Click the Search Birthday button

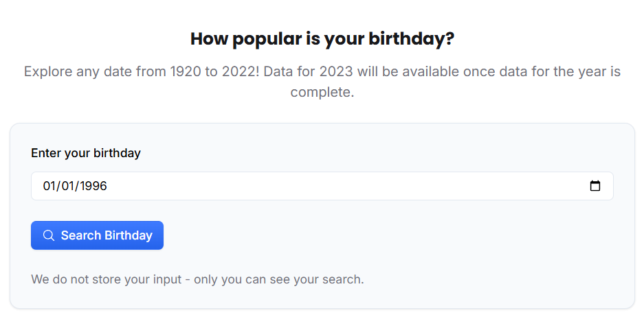[x=97, y=235]
